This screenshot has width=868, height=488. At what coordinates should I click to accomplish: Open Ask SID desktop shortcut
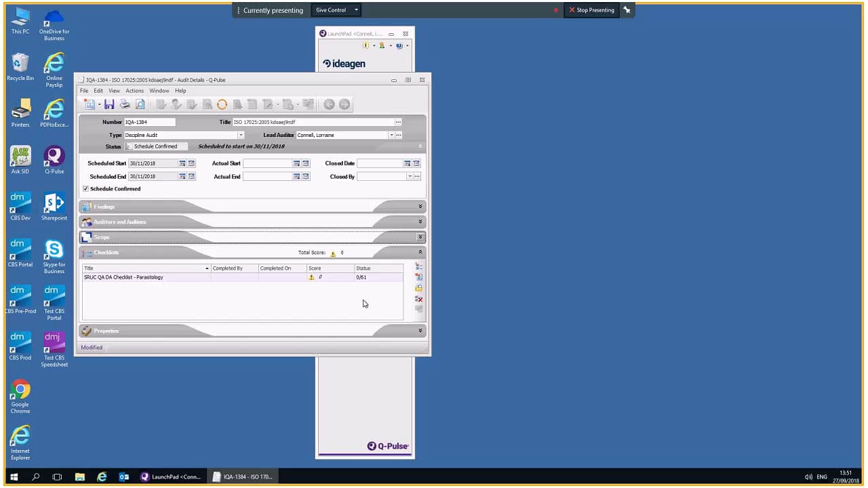pyautogui.click(x=20, y=160)
